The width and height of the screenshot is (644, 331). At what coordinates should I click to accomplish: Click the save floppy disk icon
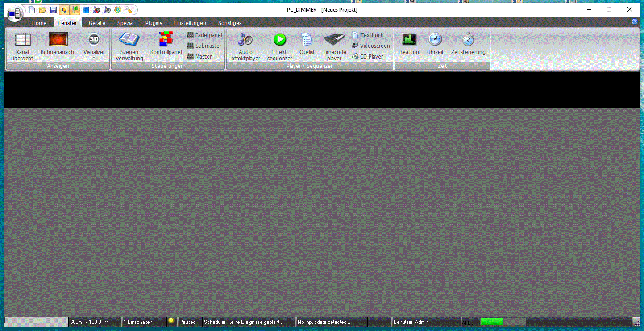point(54,10)
